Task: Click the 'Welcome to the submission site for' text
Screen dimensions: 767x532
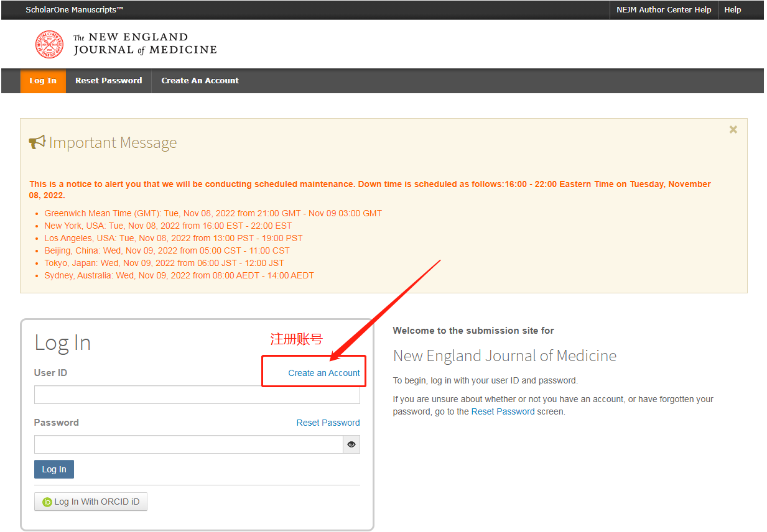Action: point(473,331)
